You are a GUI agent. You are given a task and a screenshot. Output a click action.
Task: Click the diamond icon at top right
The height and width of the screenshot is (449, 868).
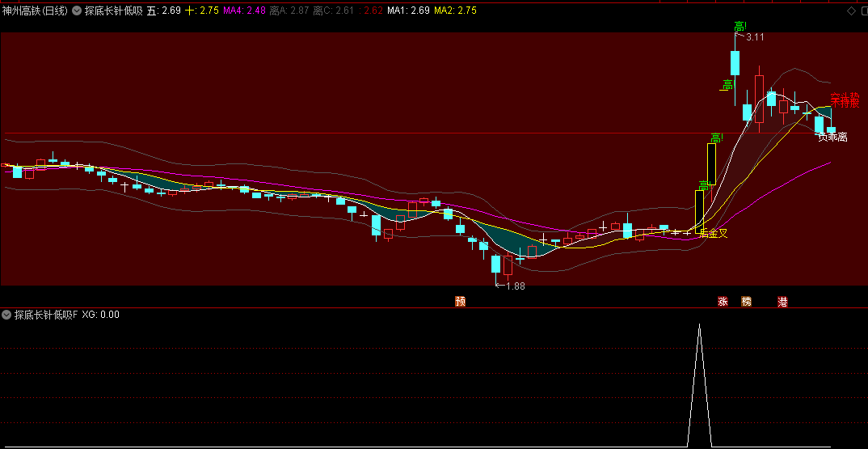click(x=851, y=11)
